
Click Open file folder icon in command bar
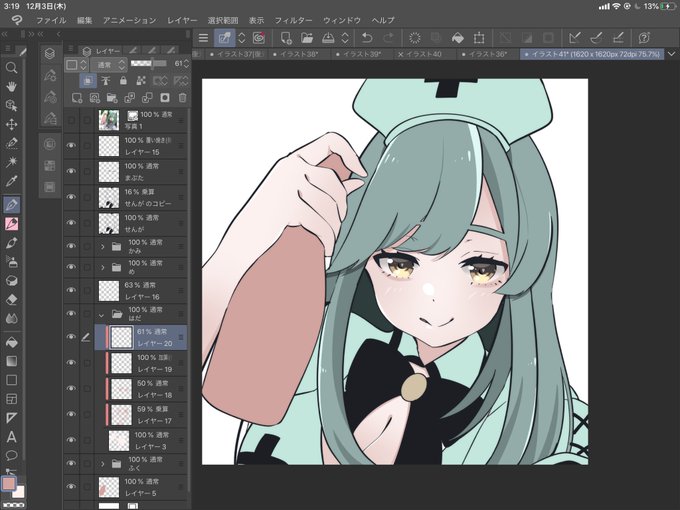pos(307,38)
